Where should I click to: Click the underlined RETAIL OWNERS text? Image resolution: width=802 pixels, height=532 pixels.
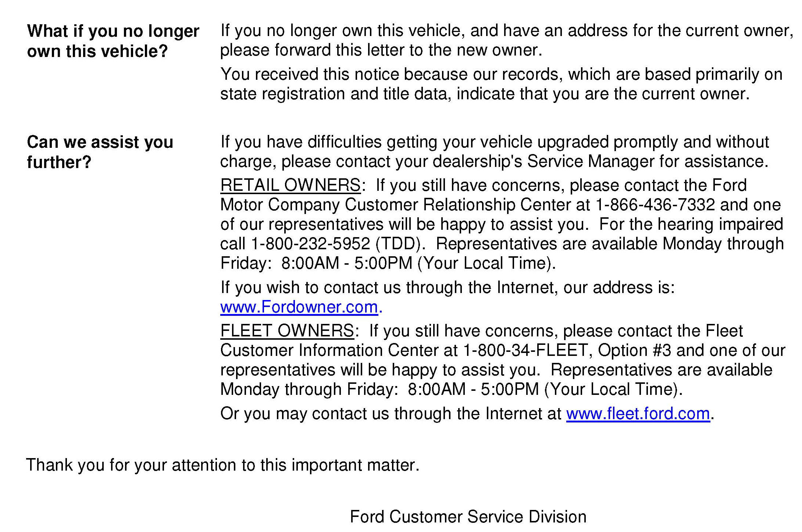coord(290,185)
